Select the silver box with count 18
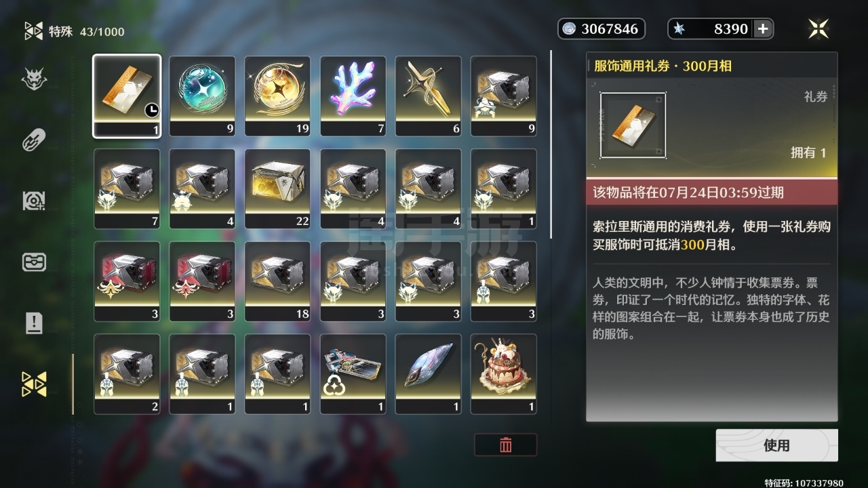This screenshot has height=488, width=868. [x=277, y=281]
